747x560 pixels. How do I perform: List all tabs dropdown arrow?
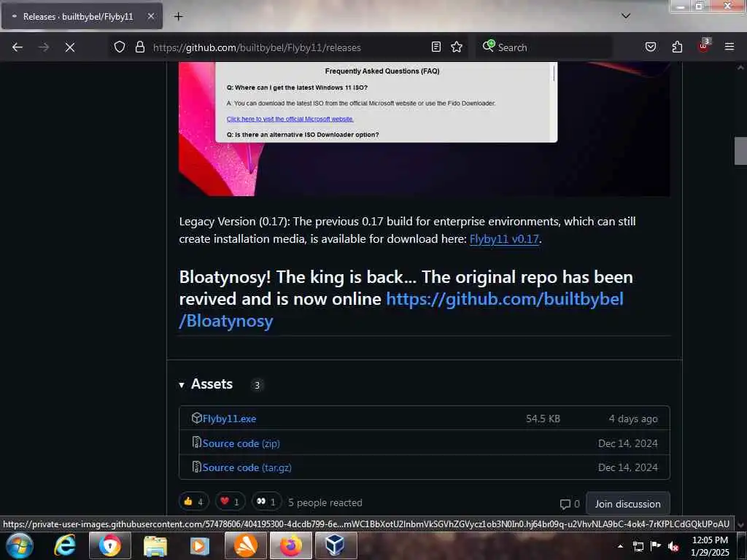point(626,16)
